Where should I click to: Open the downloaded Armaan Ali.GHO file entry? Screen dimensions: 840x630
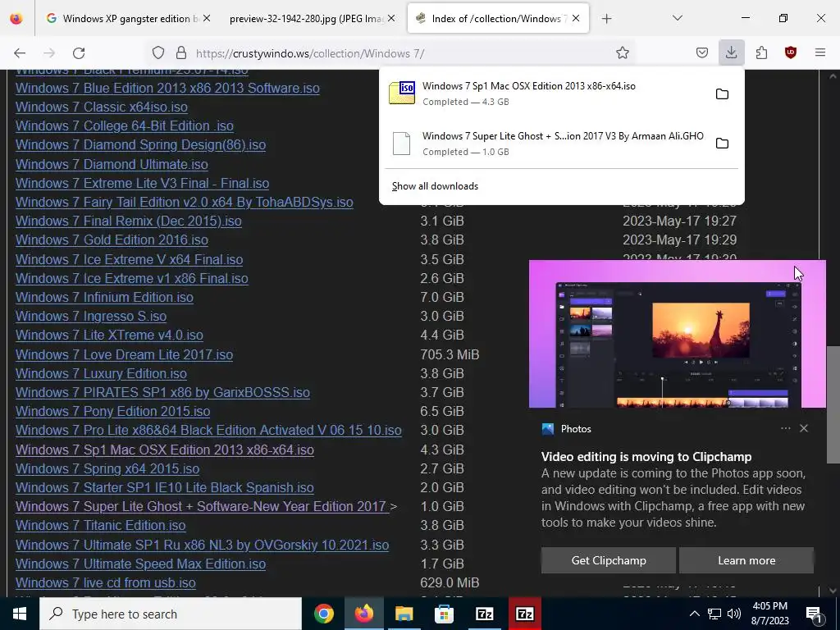(x=544, y=143)
